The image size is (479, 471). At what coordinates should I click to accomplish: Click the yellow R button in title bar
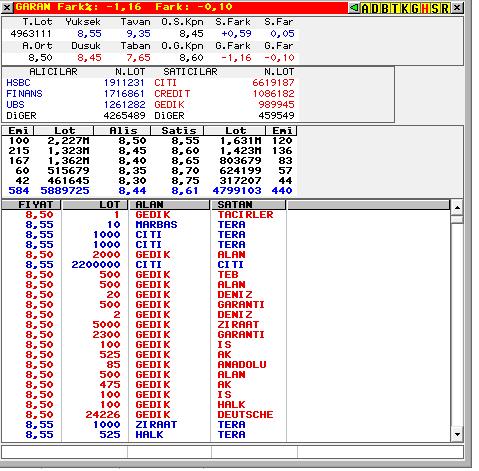pyautogui.click(x=445, y=8)
